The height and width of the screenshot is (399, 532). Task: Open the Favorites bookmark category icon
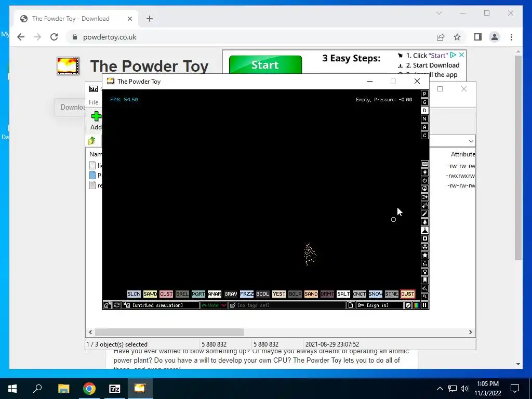coord(424,280)
